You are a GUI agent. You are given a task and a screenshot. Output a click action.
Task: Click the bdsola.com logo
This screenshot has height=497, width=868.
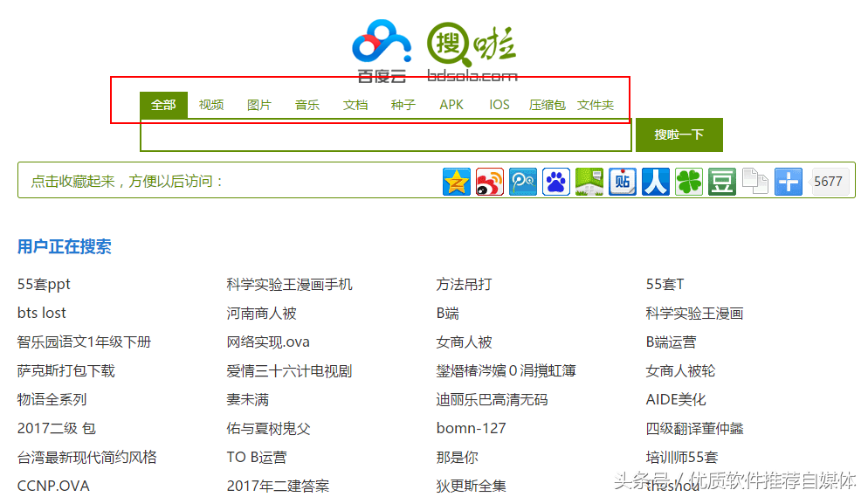pos(472,52)
